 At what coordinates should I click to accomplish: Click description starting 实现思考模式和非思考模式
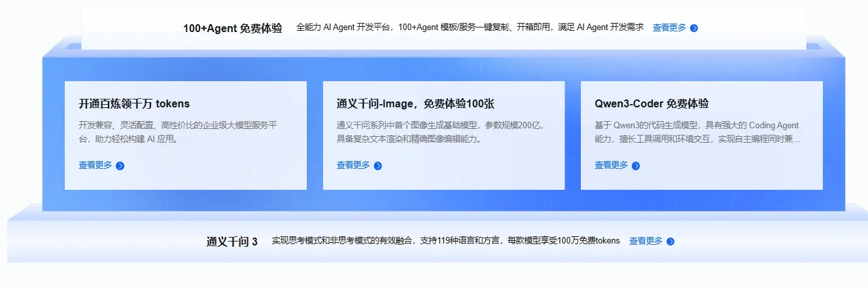(x=445, y=241)
